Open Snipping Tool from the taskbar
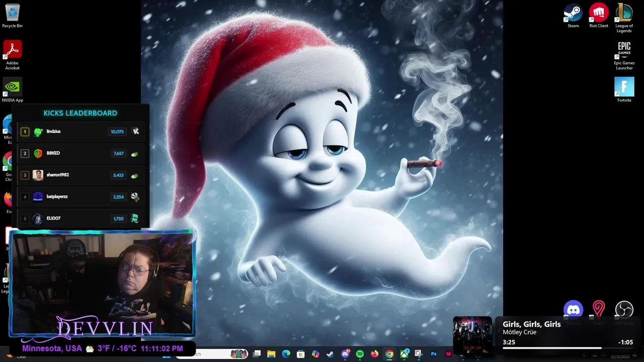This screenshot has height=362, width=644. click(x=419, y=354)
